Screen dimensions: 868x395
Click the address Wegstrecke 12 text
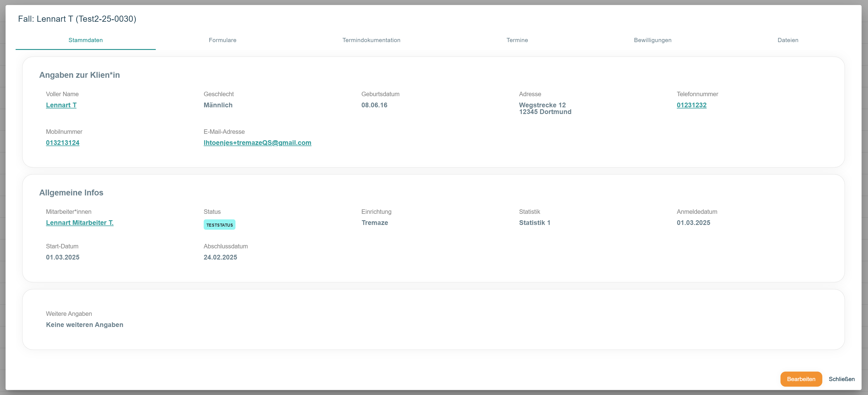542,105
